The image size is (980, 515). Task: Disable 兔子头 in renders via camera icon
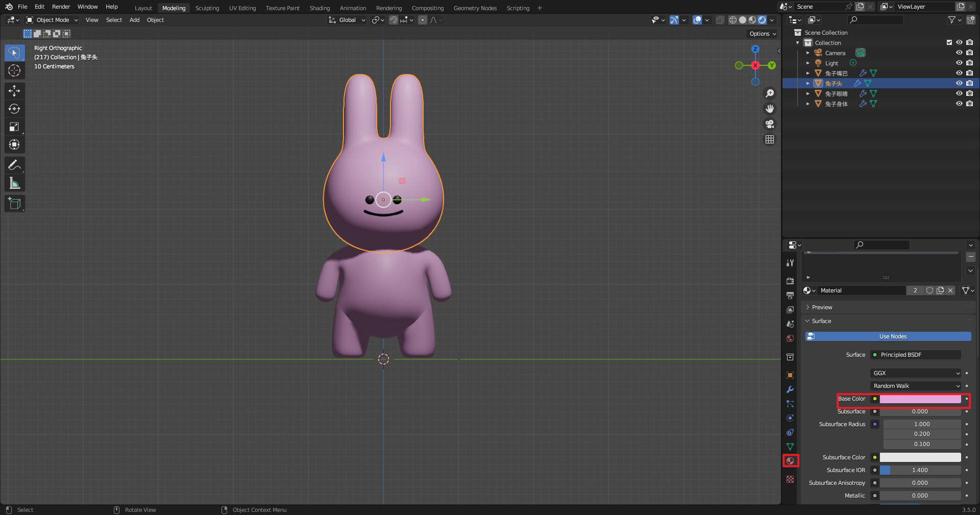coord(969,83)
